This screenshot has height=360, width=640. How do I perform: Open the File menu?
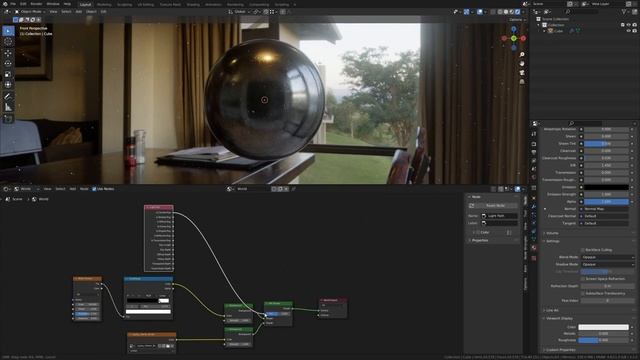(13, 4)
